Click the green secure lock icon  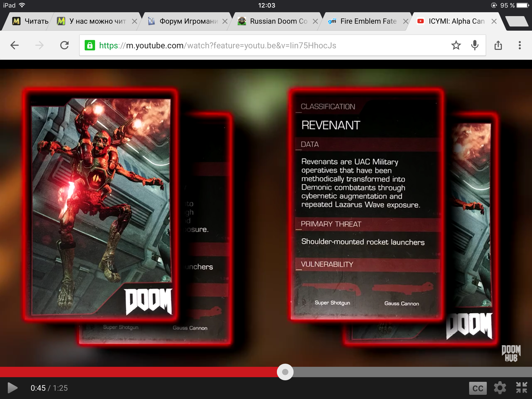90,45
